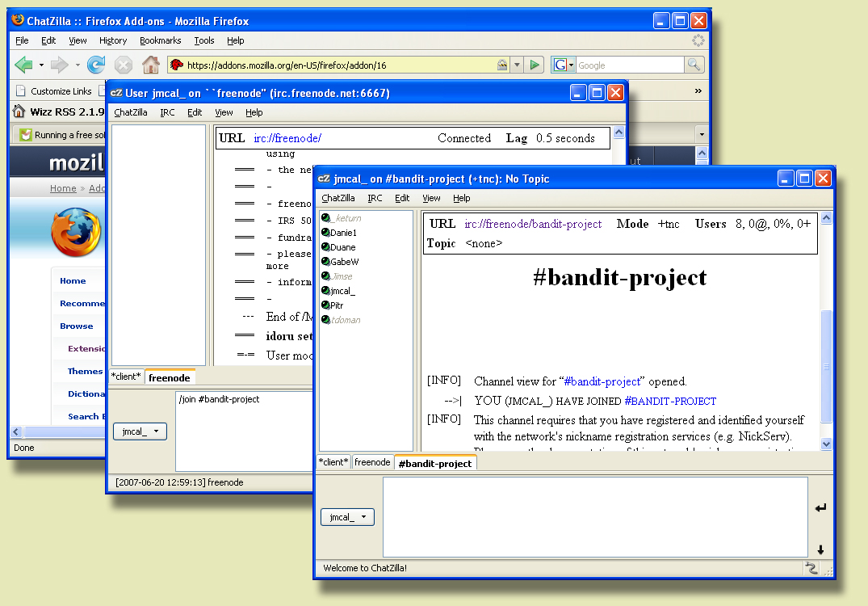
Task: Click Topic <none> text in channel header
Action: click(464, 243)
